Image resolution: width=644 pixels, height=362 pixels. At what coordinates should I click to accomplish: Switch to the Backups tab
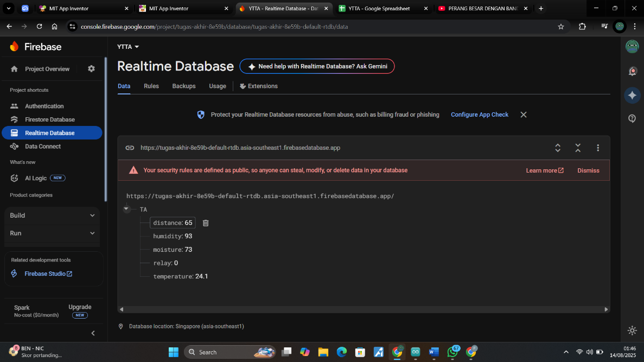point(183,86)
